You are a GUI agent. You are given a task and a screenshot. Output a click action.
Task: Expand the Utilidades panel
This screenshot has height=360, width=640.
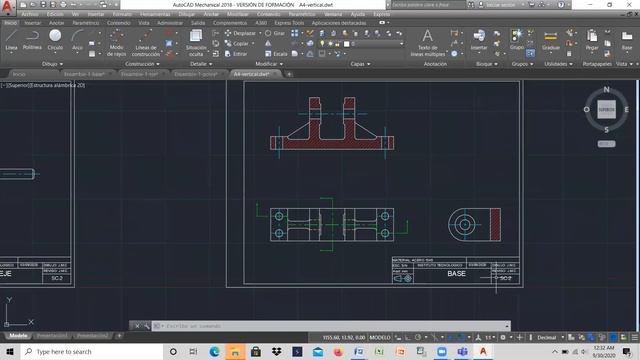(558, 64)
